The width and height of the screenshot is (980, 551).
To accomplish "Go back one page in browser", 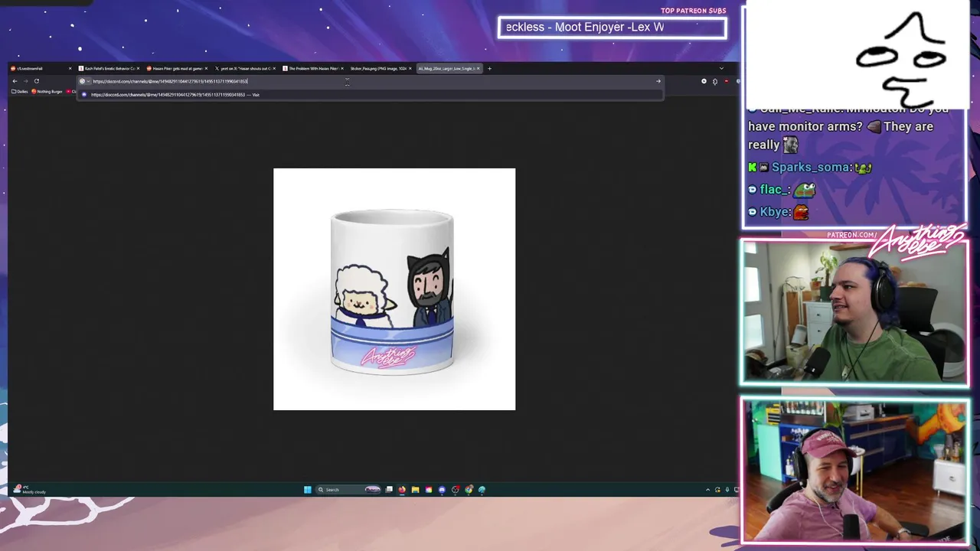I will (15, 81).
